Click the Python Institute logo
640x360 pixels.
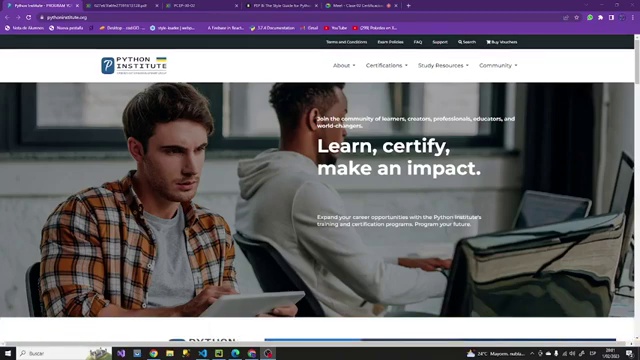tap(134, 65)
